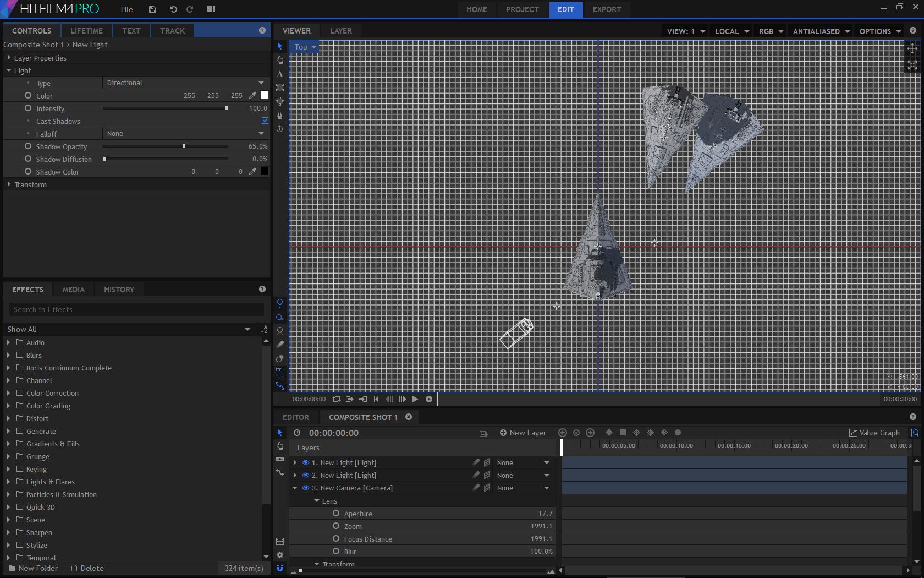Click Delete in Effects panel
Viewport: 924px width, 578px height.
pos(87,568)
